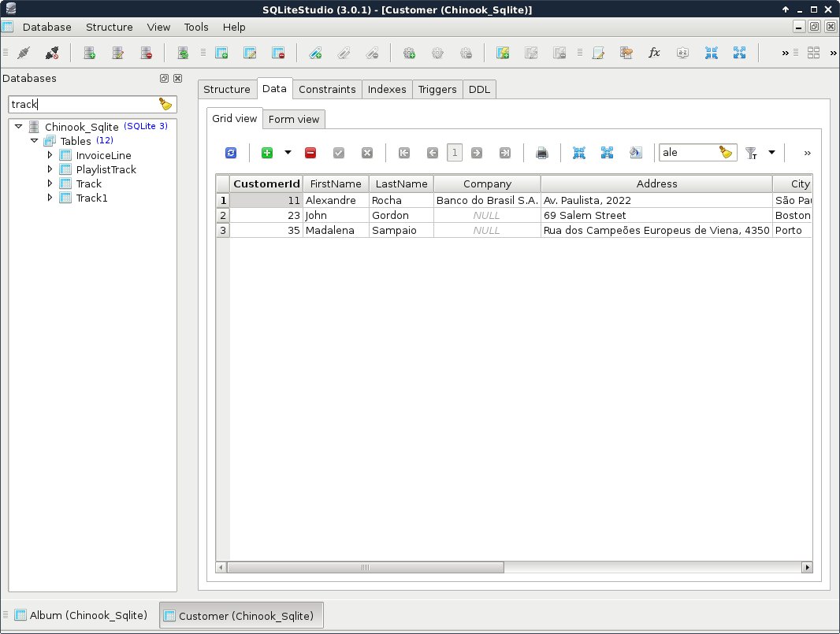Connect to database using the plug icon
The height and width of the screenshot is (634, 840).
24,53
